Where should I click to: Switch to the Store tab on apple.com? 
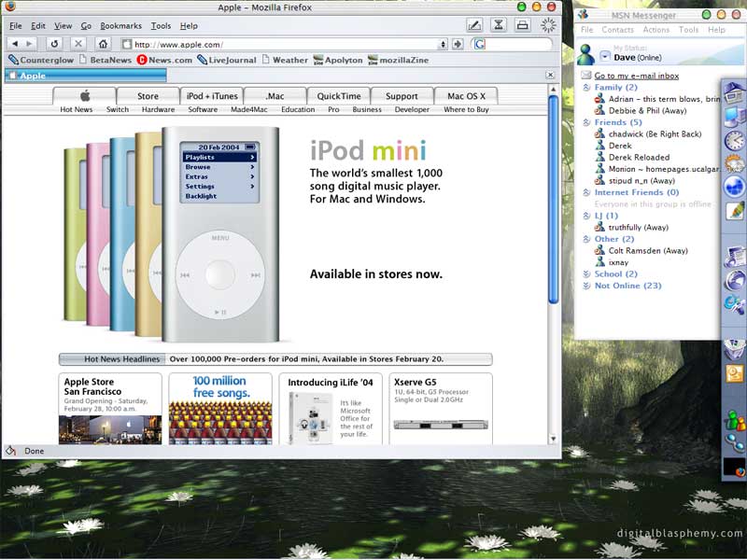148,96
